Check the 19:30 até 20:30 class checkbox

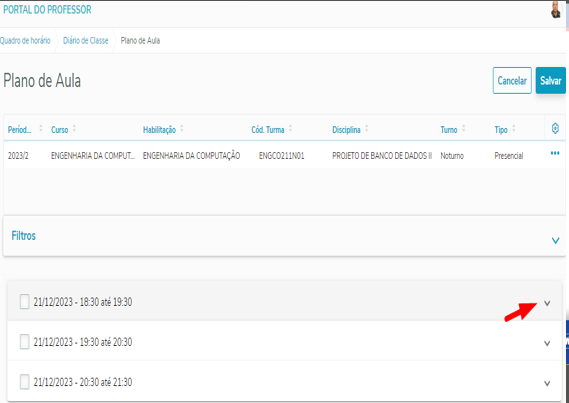[x=25, y=342]
